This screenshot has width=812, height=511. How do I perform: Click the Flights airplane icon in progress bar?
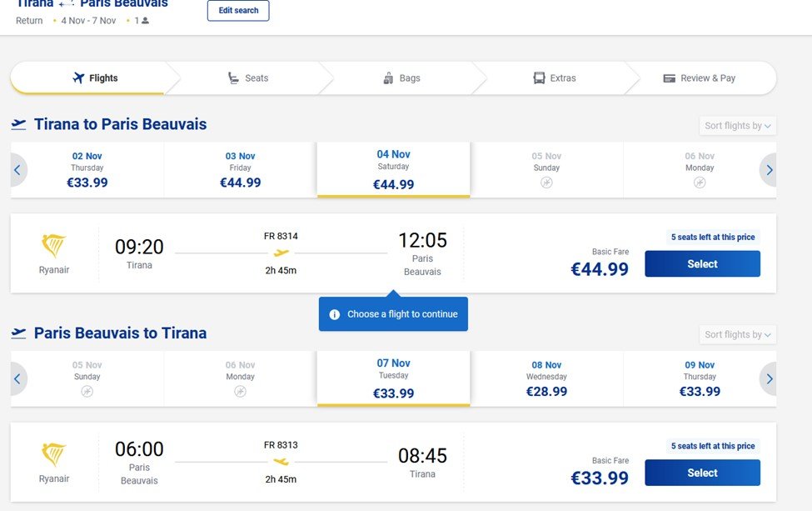(79, 78)
